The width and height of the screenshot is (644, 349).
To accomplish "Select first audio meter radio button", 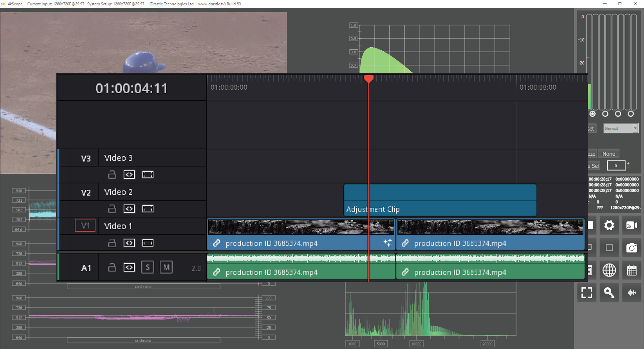I will 593,114.
